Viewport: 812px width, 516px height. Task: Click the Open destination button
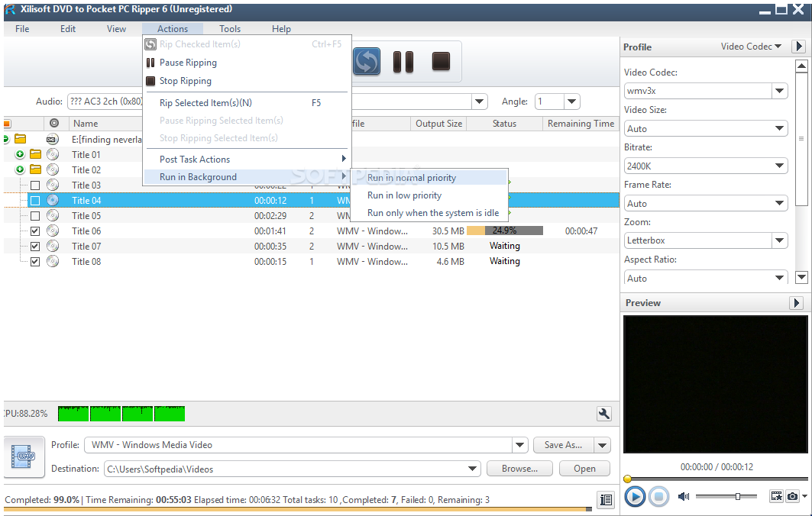tap(584, 469)
